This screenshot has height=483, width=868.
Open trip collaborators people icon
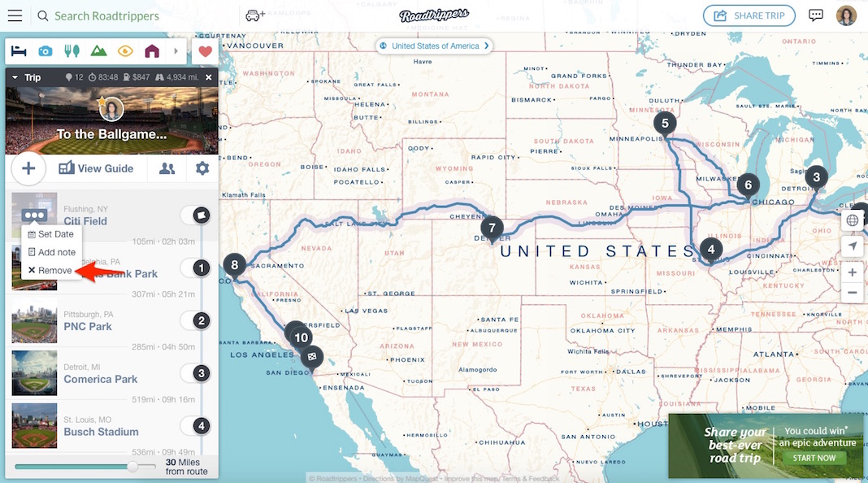167,168
